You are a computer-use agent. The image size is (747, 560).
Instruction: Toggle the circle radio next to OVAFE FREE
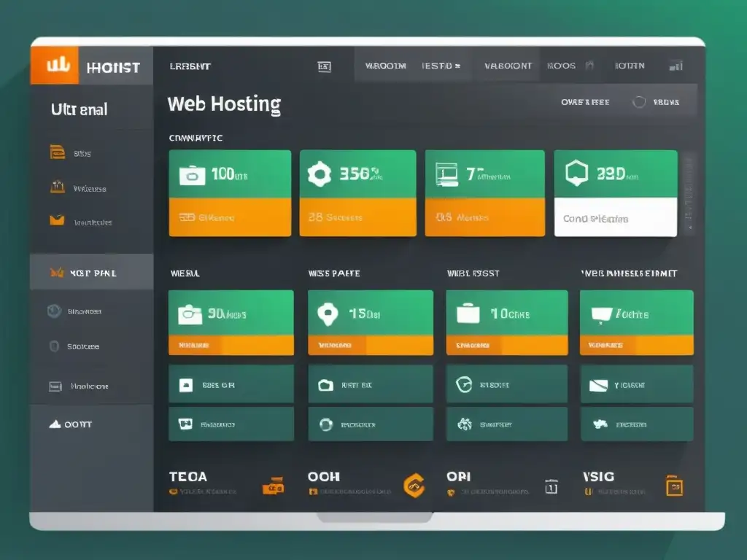pos(639,102)
